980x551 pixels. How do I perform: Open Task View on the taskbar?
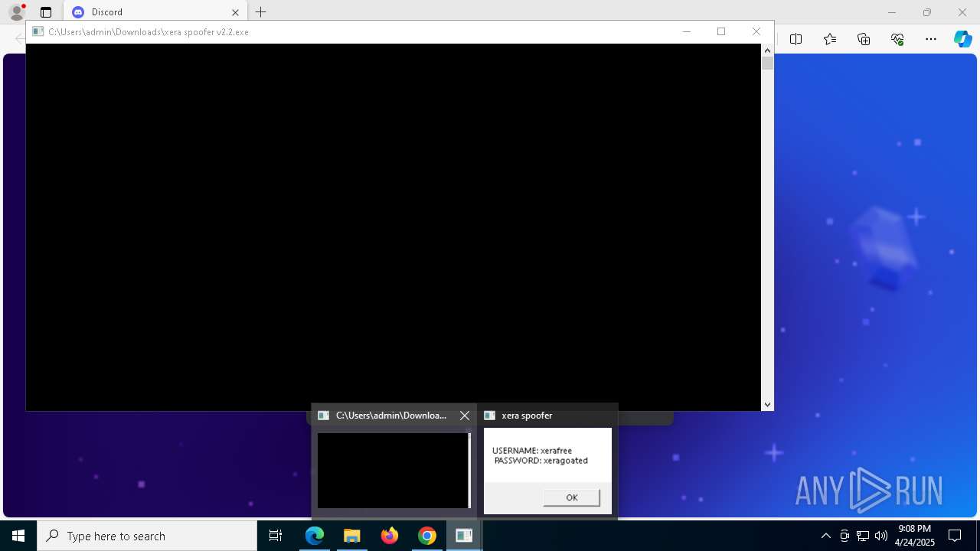pos(276,536)
